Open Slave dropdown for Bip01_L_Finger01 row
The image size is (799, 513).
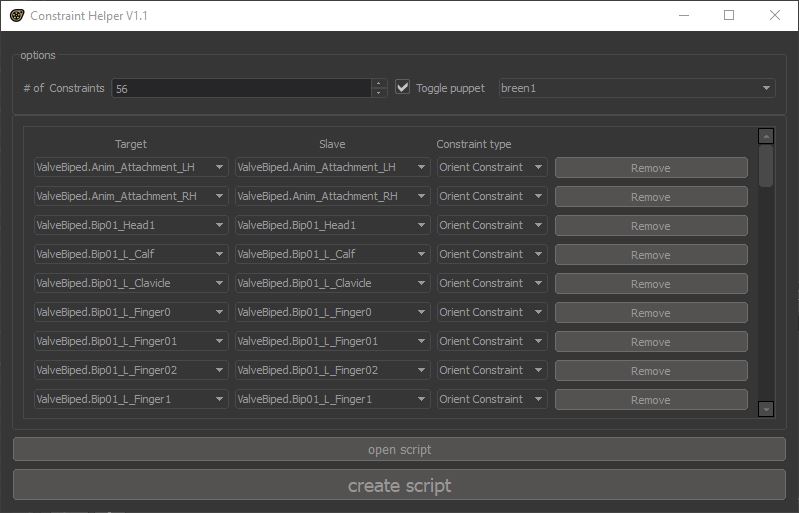coord(332,341)
